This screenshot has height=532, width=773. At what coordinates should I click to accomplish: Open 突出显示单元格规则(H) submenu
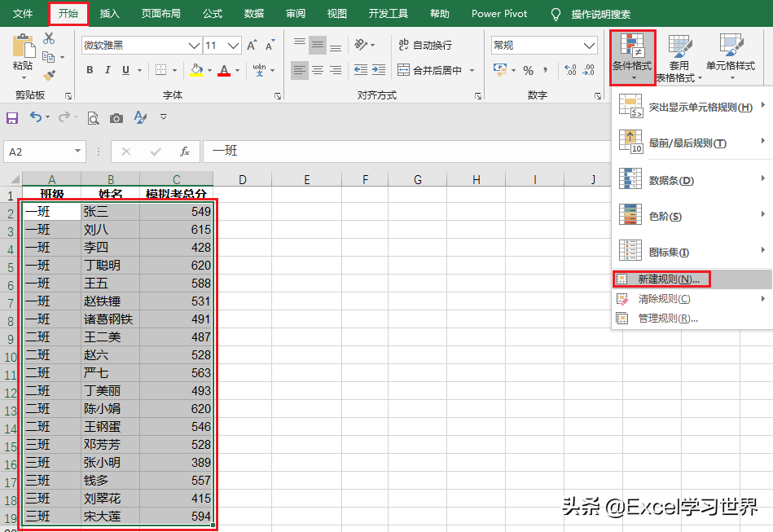pos(692,107)
